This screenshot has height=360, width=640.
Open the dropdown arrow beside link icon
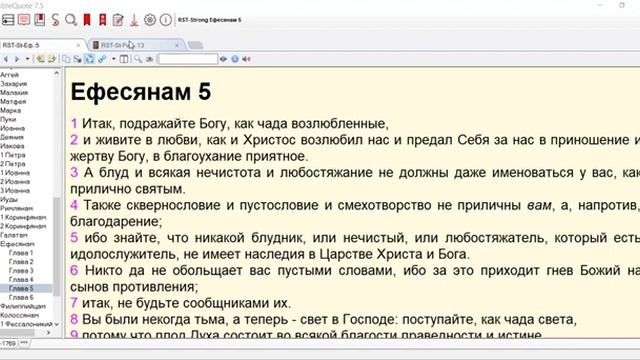pos(113,59)
